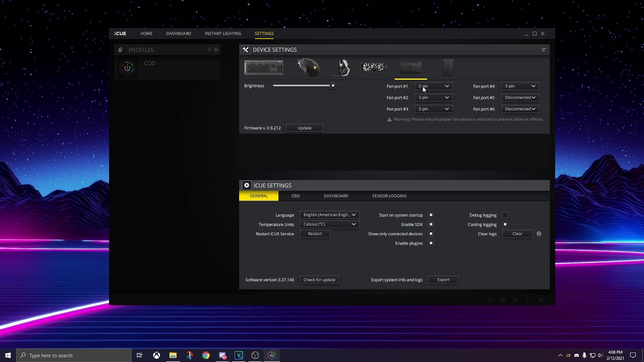Open the Language dropdown
This screenshot has width=644, height=362.
330,215
